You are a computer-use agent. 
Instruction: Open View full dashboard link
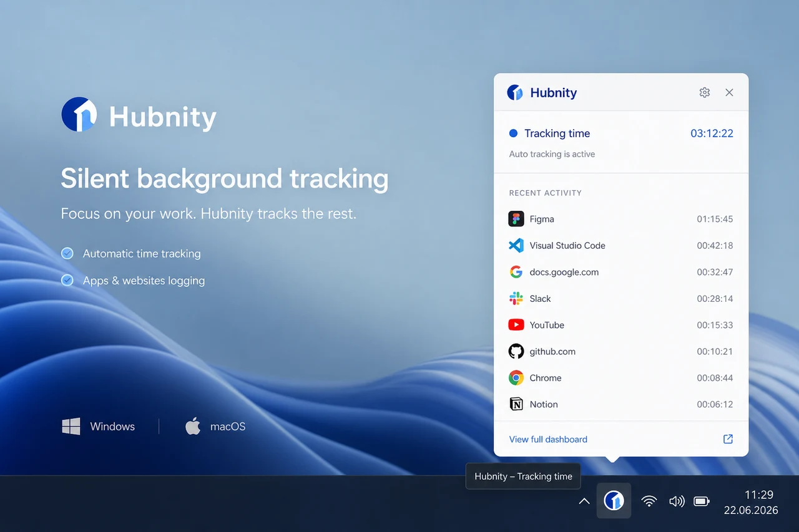tap(548, 439)
